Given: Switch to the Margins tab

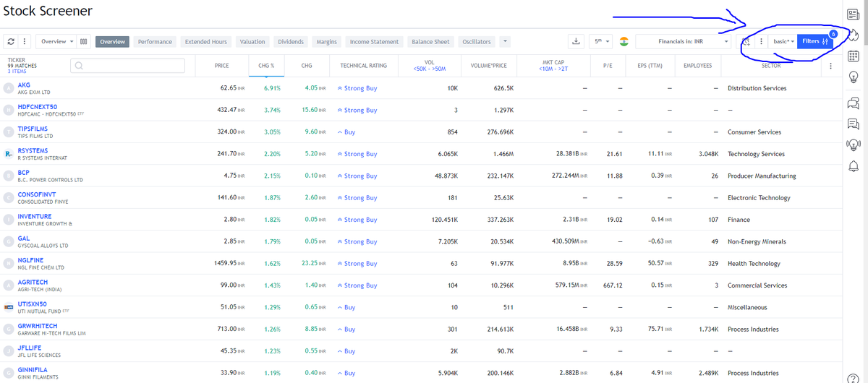Looking at the screenshot, I should (326, 42).
